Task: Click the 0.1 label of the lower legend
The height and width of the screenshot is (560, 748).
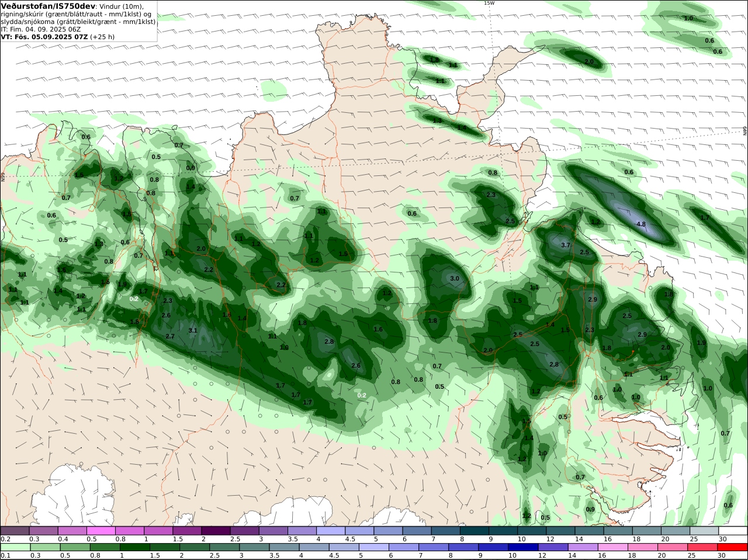Action: coord(5,555)
